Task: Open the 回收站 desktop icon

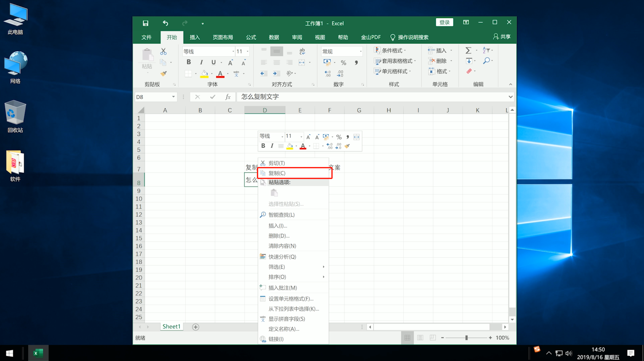Action: pos(15,116)
